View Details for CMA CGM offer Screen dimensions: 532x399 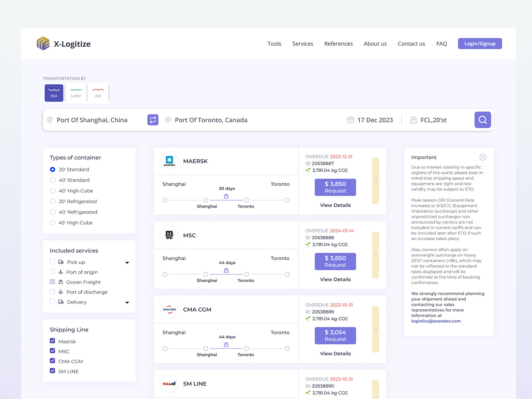335,354
